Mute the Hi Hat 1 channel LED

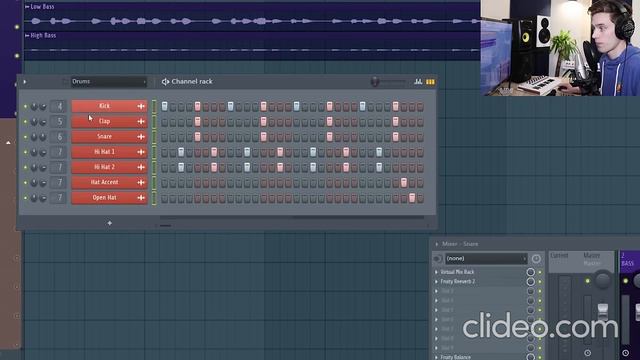coord(25,152)
